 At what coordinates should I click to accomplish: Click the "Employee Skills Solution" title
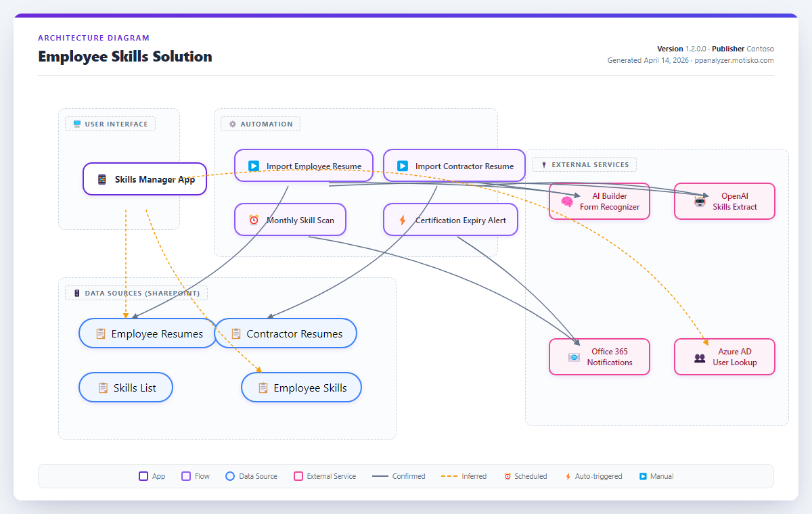[x=125, y=57]
